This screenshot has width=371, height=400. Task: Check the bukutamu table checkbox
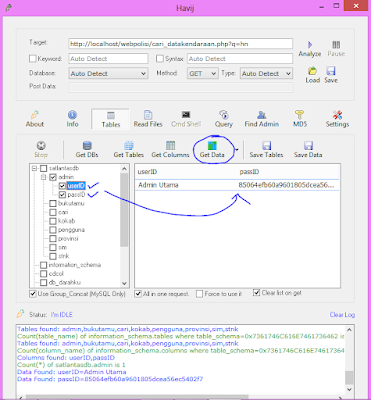[53, 203]
